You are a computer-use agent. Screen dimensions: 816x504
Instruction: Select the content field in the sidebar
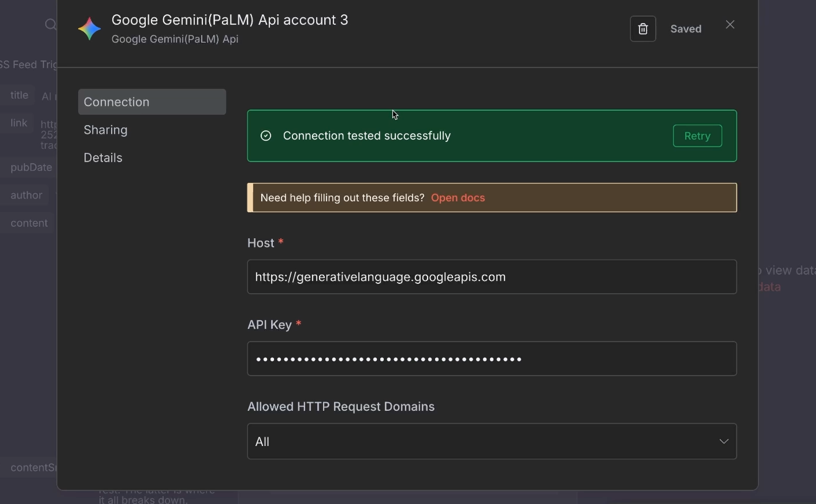click(29, 223)
